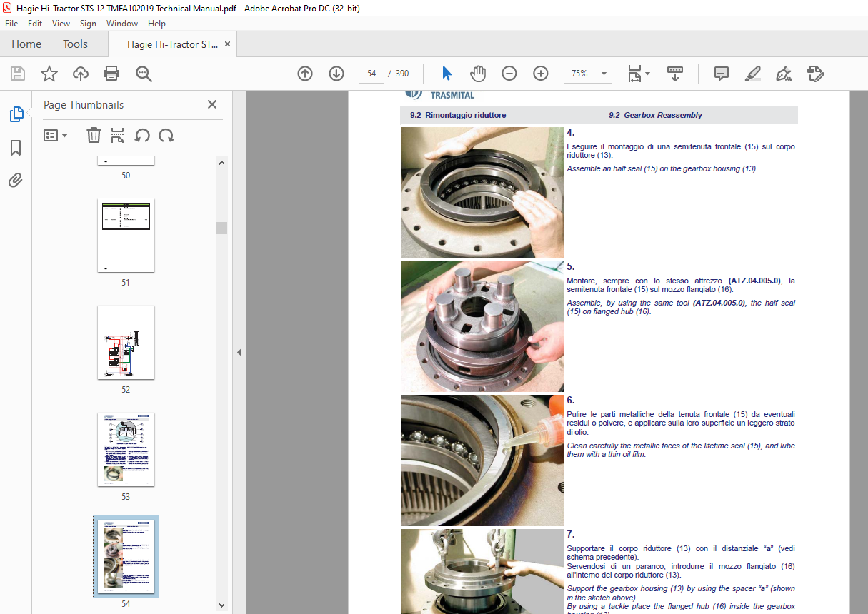The height and width of the screenshot is (614, 868).
Task: Switch to the Home tab
Action: tap(26, 44)
